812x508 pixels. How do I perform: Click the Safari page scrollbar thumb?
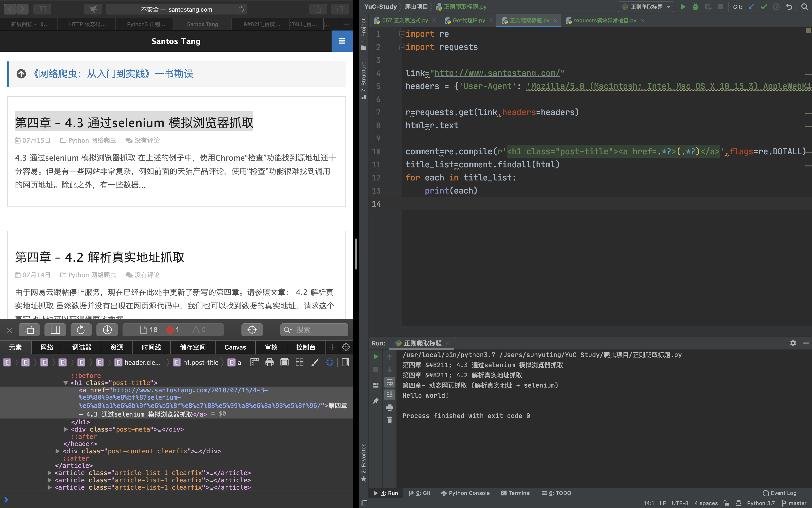tap(355, 254)
